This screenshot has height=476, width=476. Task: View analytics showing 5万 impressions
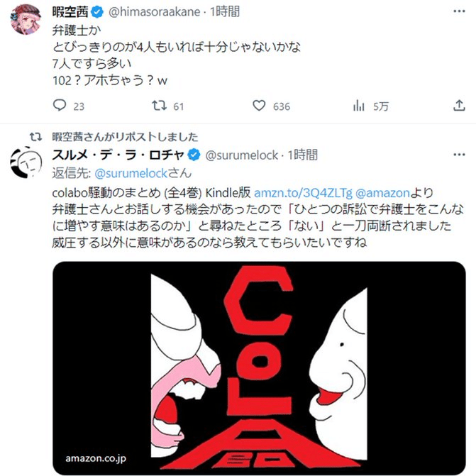pos(359,106)
